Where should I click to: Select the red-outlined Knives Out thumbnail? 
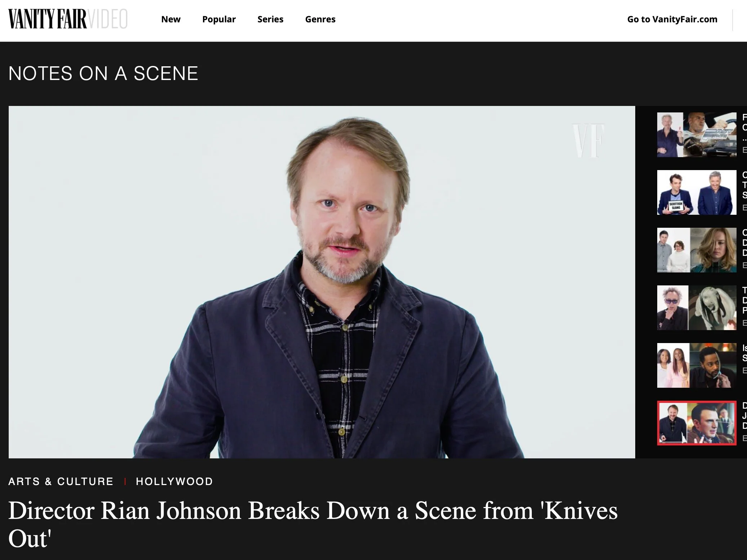(697, 423)
